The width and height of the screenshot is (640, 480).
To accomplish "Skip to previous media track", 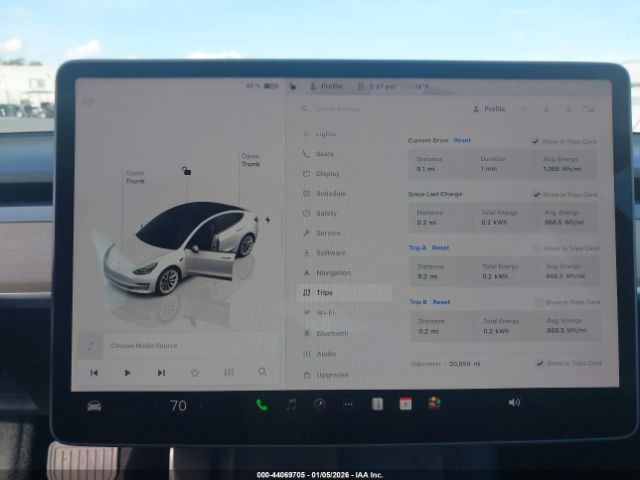I will coord(94,373).
